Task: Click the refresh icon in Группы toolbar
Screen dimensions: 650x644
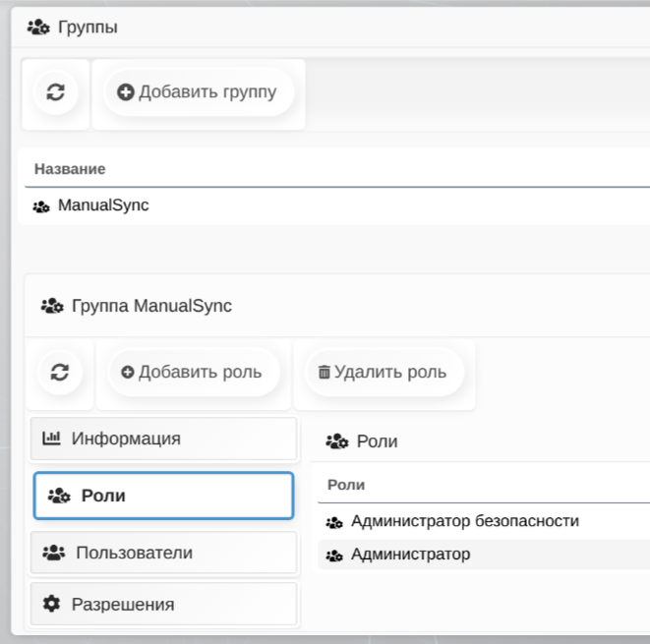Action: [55, 92]
